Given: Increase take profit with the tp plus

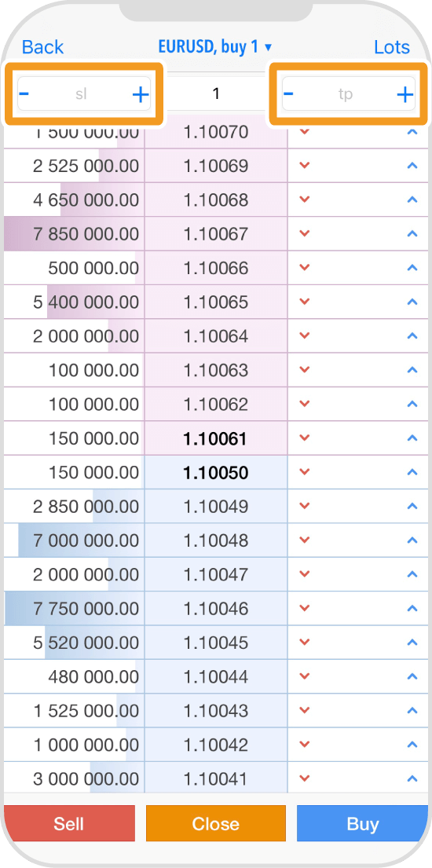Looking at the screenshot, I should (405, 95).
